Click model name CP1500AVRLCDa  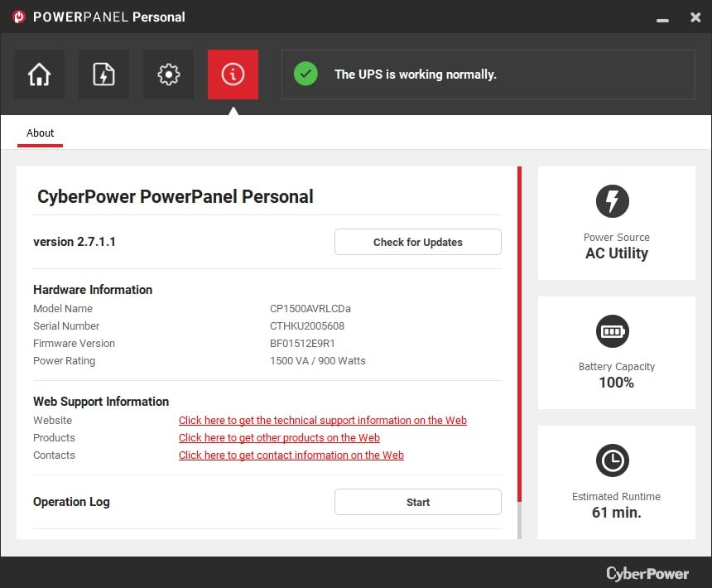pos(310,309)
